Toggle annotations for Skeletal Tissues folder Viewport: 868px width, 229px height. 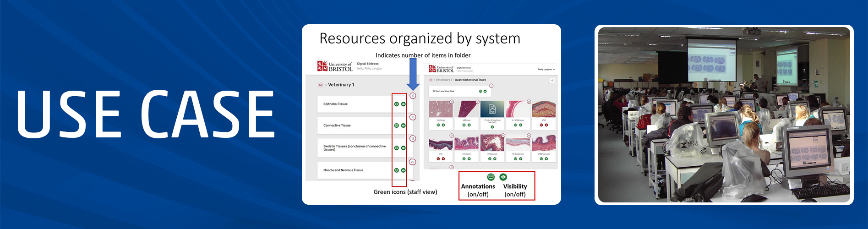tap(396, 148)
